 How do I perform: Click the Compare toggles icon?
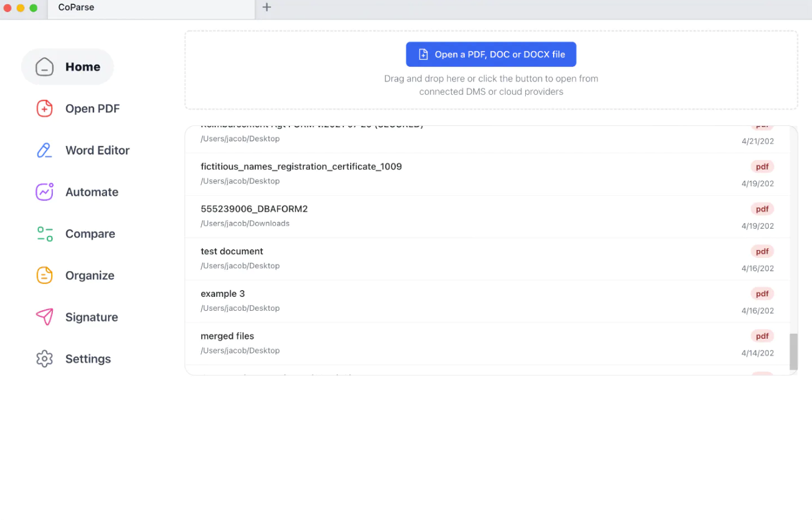click(44, 234)
